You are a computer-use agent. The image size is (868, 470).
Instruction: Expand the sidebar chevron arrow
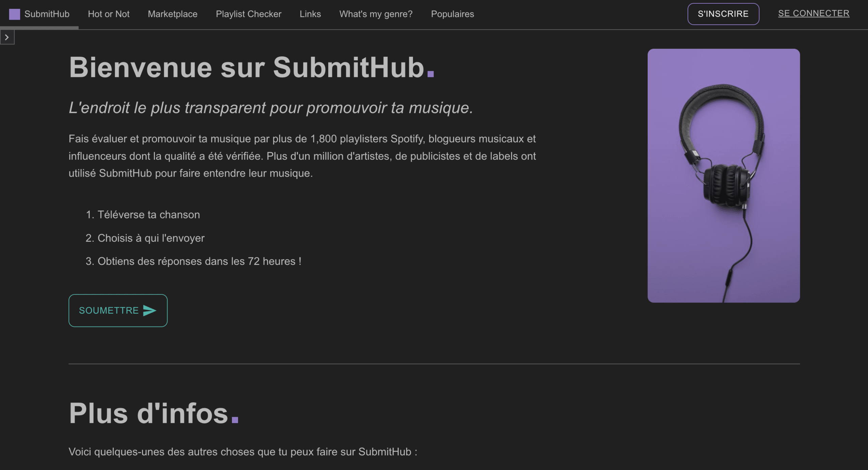coord(7,37)
